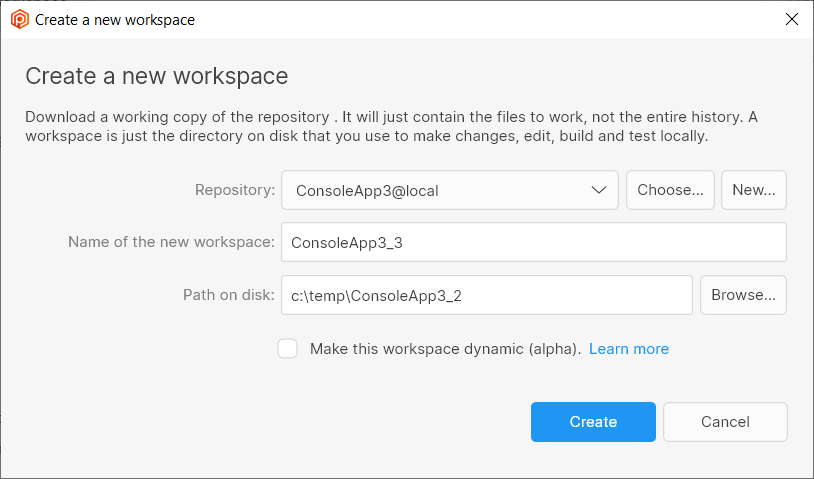
Task: Cancel the workspace creation
Action: (725, 422)
